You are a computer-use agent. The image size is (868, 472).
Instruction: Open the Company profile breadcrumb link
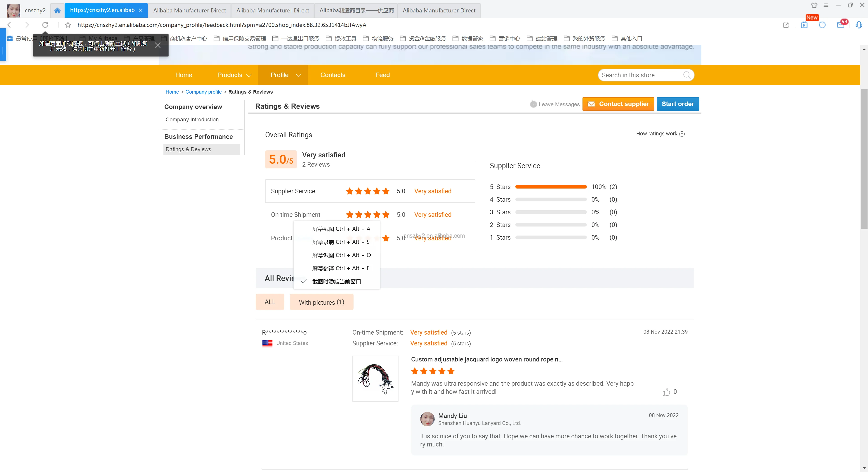point(203,92)
